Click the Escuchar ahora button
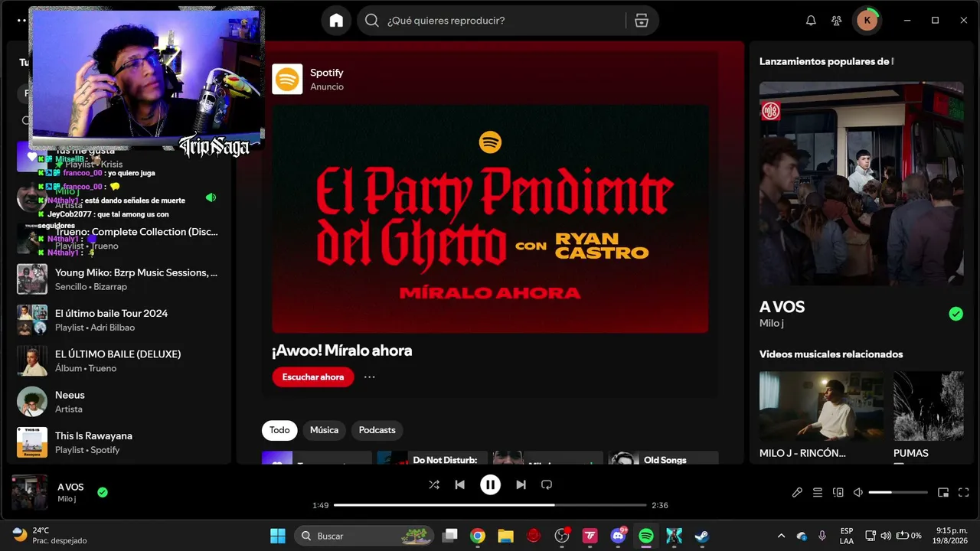 point(313,377)
